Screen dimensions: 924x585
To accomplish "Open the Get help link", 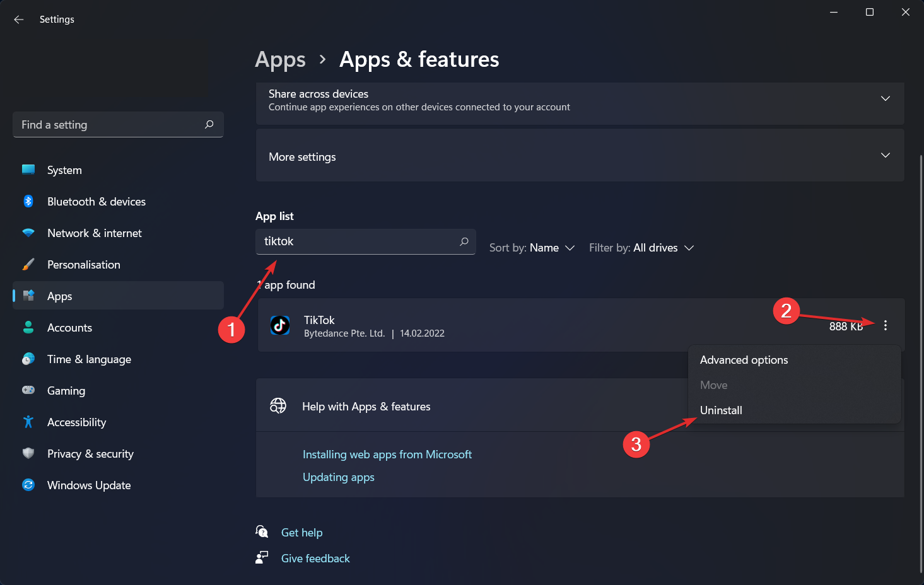I will pos(302,533).
